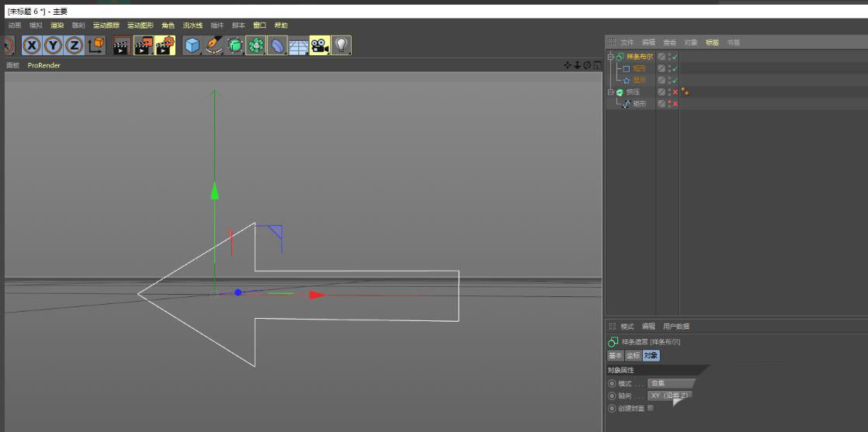The image size is (868, 432).
Task: Open the 模式 dropdown showing 合集
Action: pyautogui.click(x=671, y=383)
